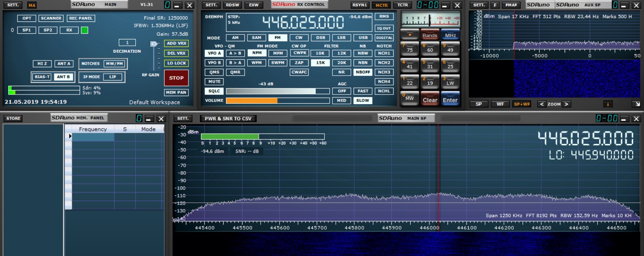The width and height of the screenshot is (644, 256).
Task: Tap keypad key 1 for the 22m band
Action: 409,82
